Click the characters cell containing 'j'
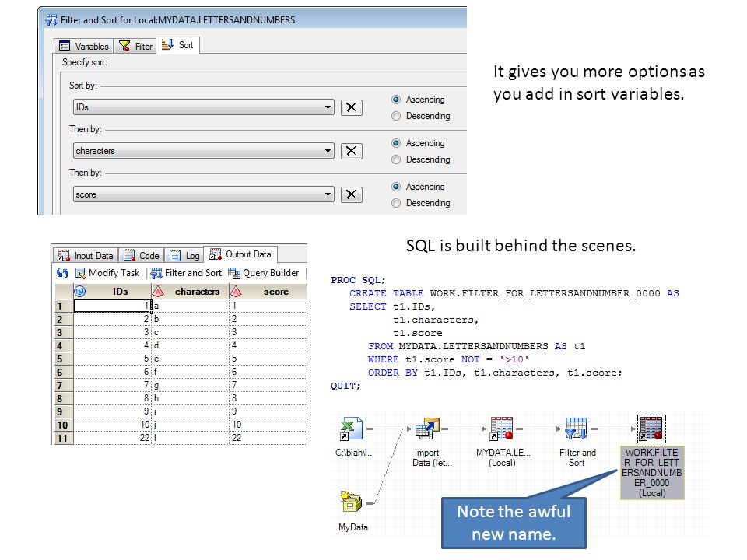Screen dimensions: 747x560 190,425
